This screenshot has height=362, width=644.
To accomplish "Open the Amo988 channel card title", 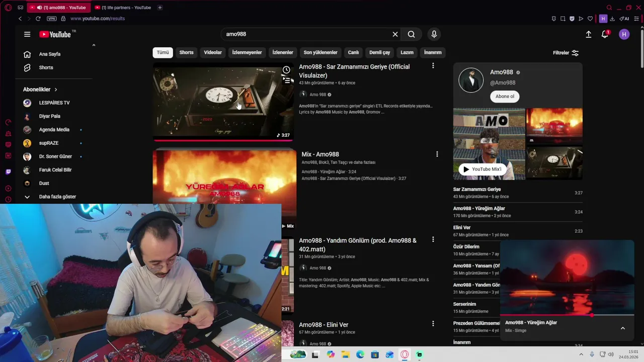I will 502,72.
